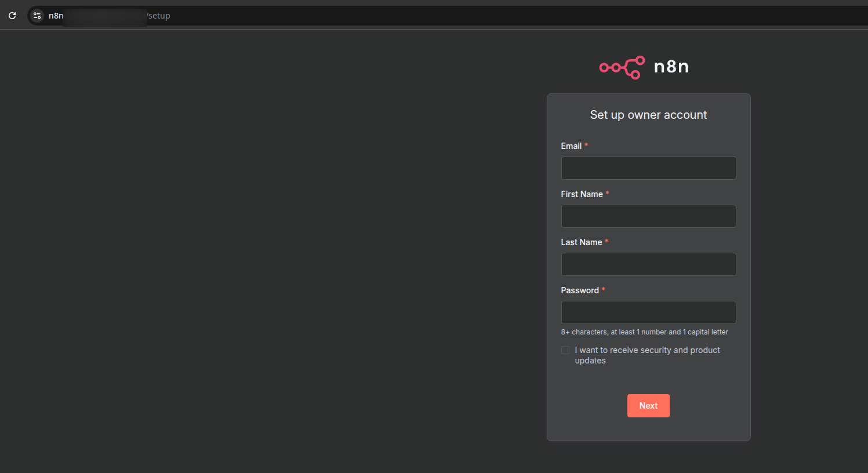868x473 pixels.
Task: Reload the page with the browser refresh icon
Action: (12, 16)
